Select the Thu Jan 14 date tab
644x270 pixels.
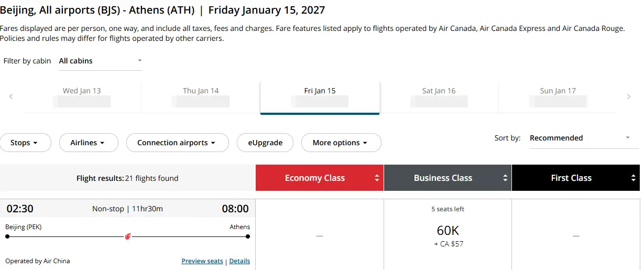tap(201, 96)
